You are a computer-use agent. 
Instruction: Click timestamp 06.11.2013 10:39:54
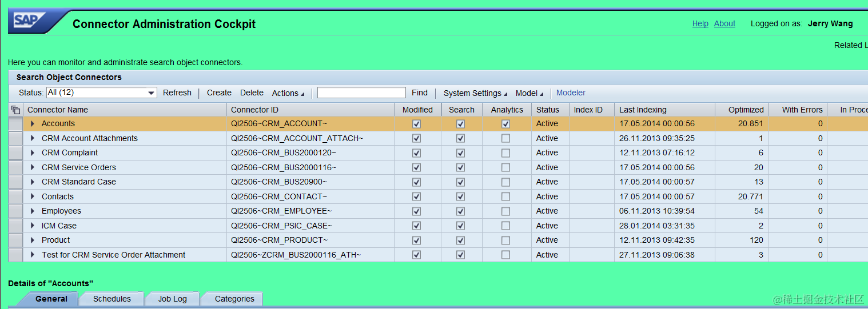657,211
